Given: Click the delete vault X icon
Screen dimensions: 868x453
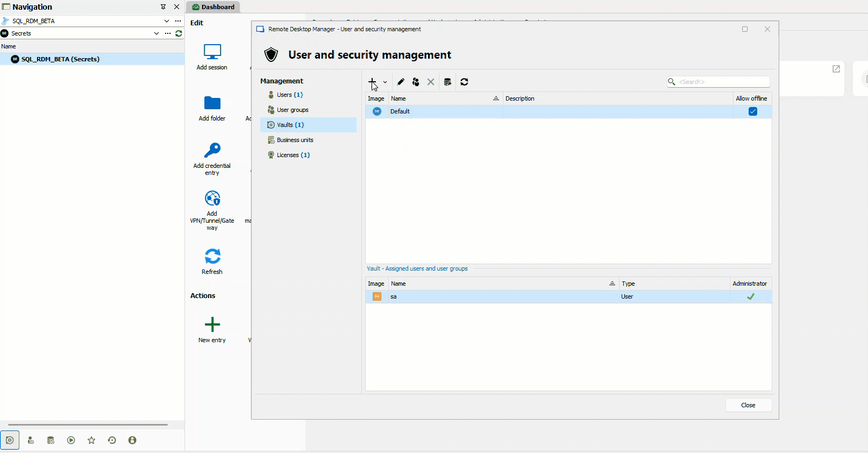Looking at the screenshot, I should pyautogui.click(x=431, y=82).
